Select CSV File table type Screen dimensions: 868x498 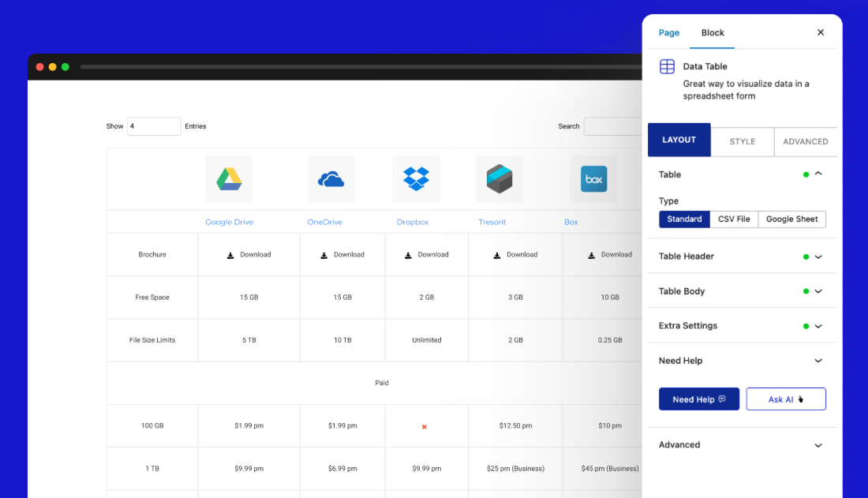(734, 219)
